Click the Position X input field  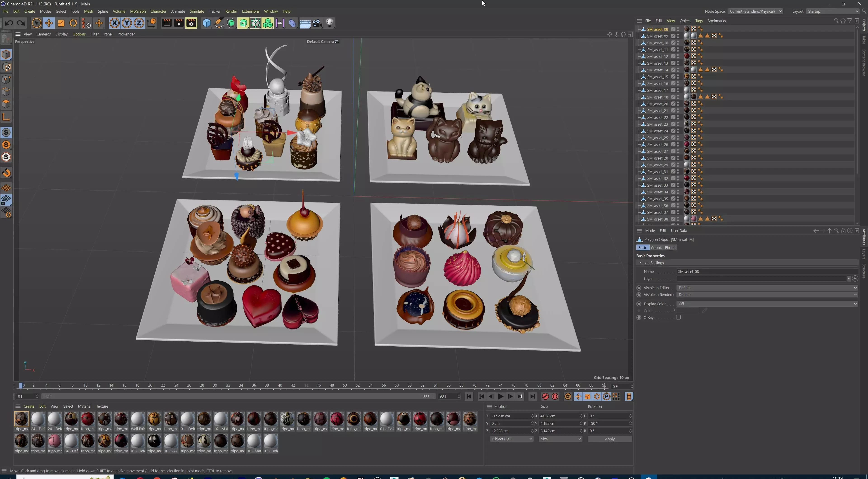point(510,416)
